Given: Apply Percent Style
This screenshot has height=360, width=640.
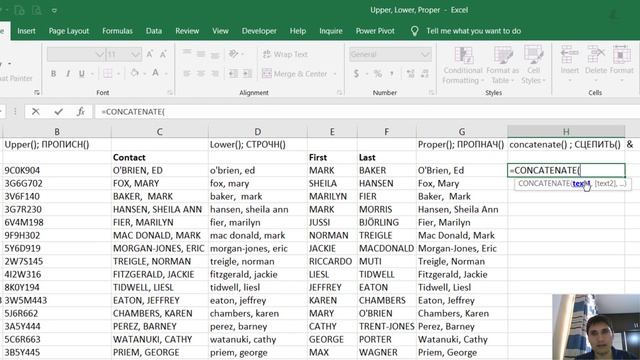Looking at the screenshot, I should pyautogui.click(x=378, y=74).
